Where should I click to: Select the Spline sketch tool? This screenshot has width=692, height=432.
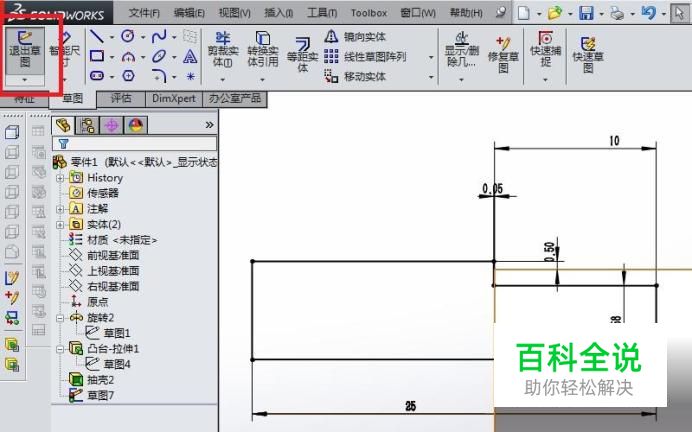point(159,36)
